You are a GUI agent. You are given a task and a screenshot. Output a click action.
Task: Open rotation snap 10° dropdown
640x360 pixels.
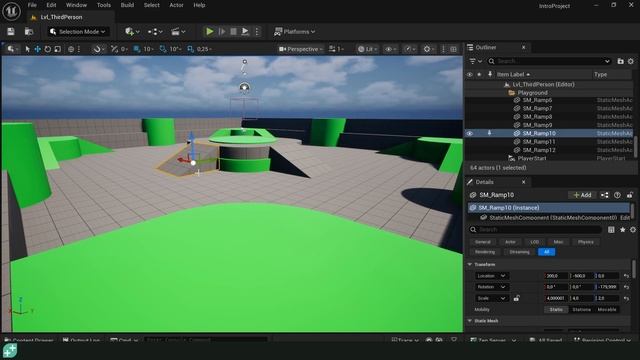coord(175,49)
